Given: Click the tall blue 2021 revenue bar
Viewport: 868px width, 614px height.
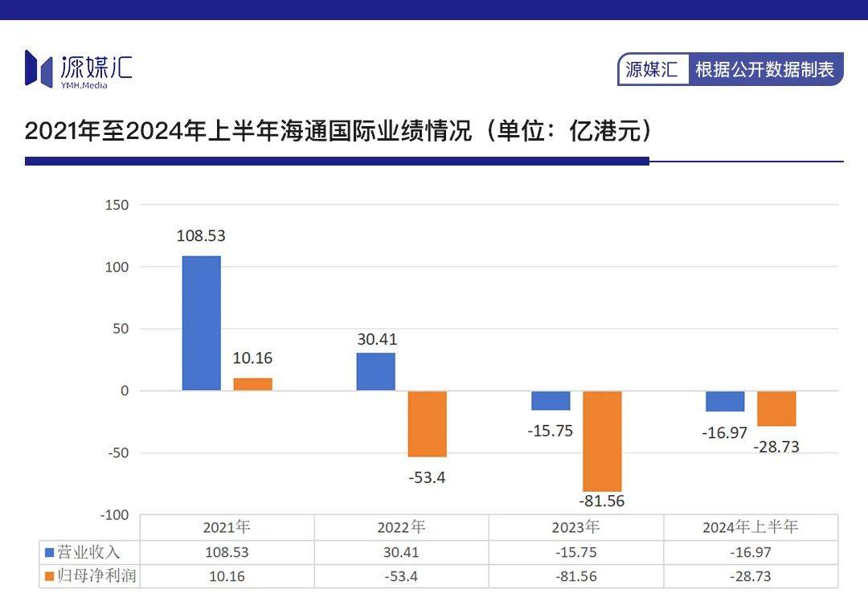Looking at the screenshot, I should tap(202, 321).
